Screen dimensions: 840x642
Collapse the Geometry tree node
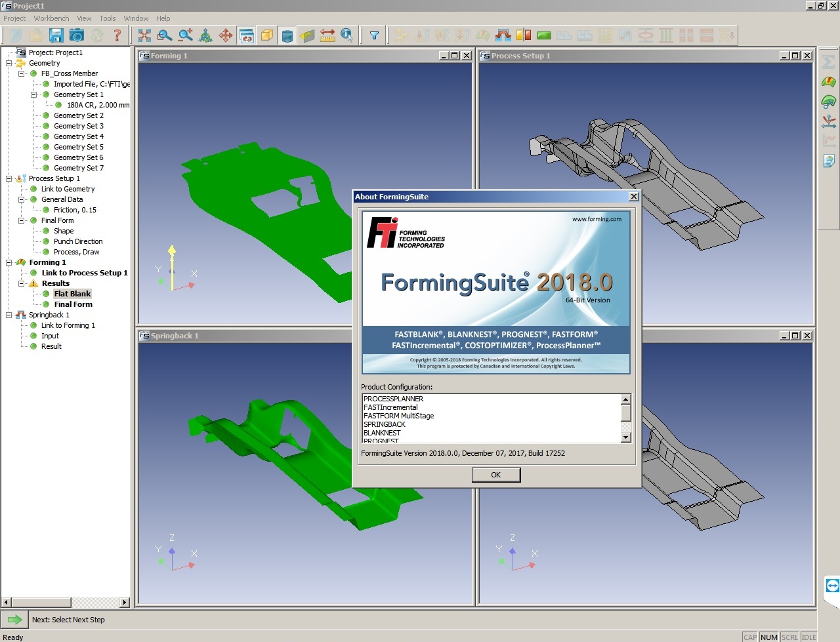pyautogui.click(x=9, y=63)
